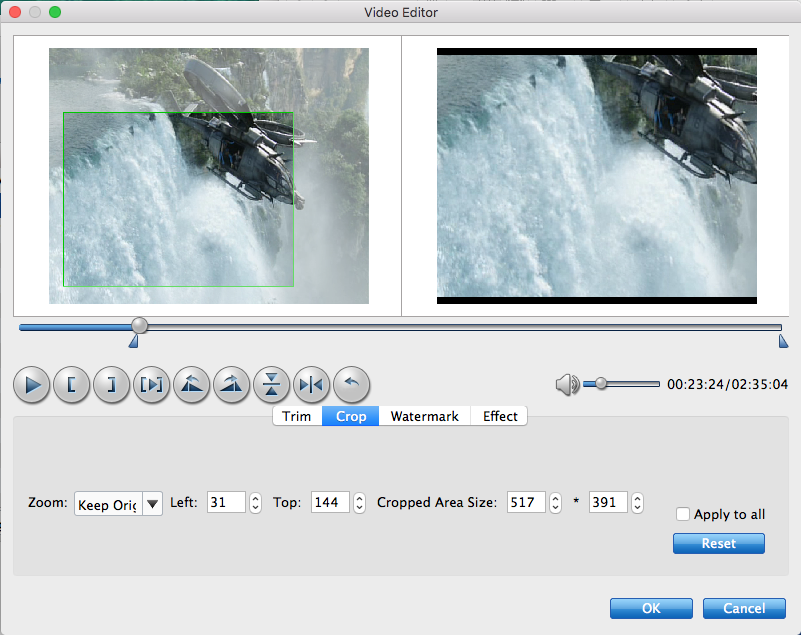Reset the crop settings

[718, 543]
